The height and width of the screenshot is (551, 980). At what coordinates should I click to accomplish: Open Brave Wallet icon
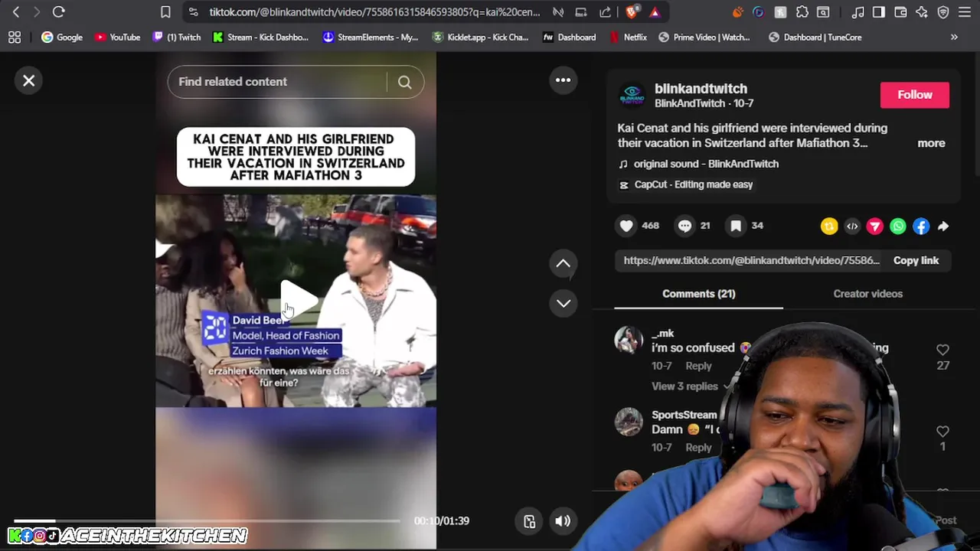pos(900,11)
